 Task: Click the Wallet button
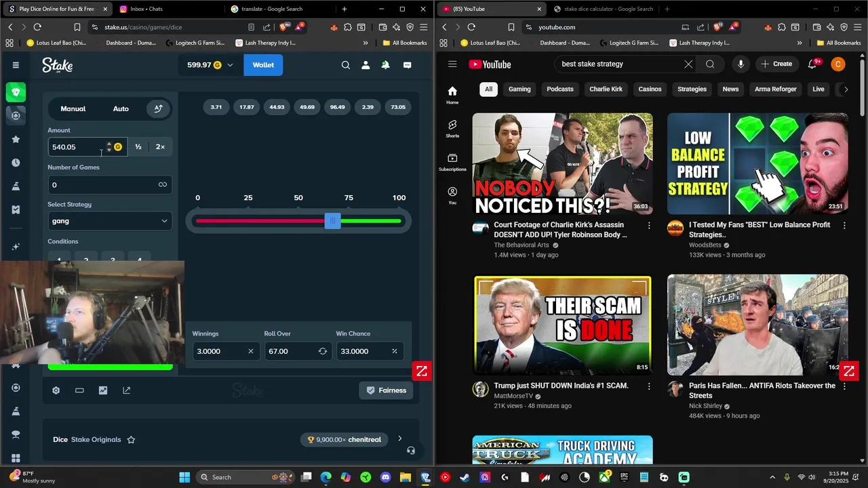pos(263,65)
